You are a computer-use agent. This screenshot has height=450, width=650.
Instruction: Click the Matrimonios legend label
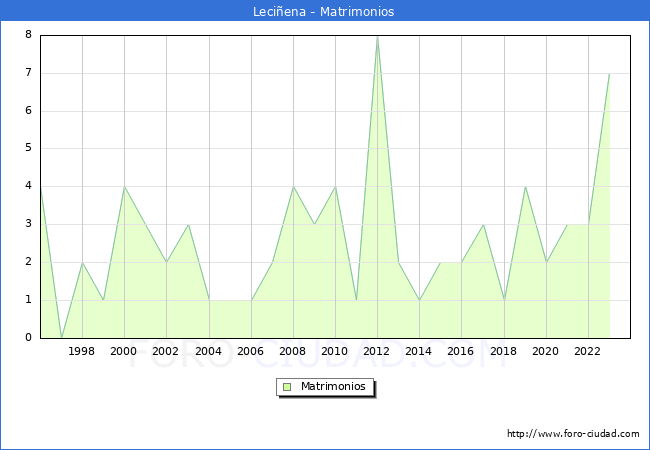pos(333,386)
